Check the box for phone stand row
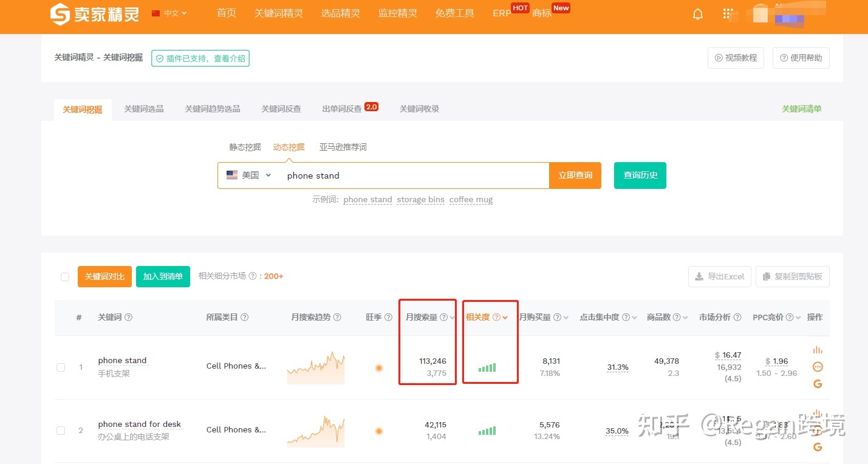The height and width of the screenshot is (464, 868). [x=61, y=367]
